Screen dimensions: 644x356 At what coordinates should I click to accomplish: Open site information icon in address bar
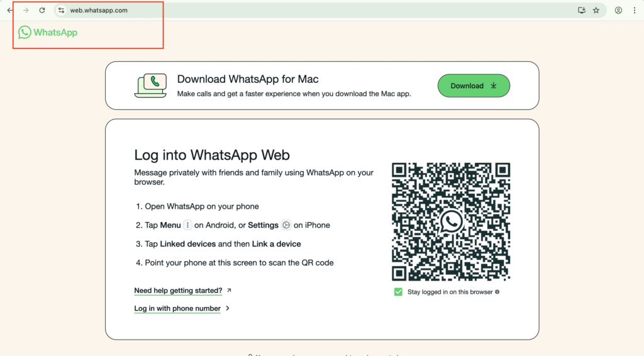tap(61, 10)
